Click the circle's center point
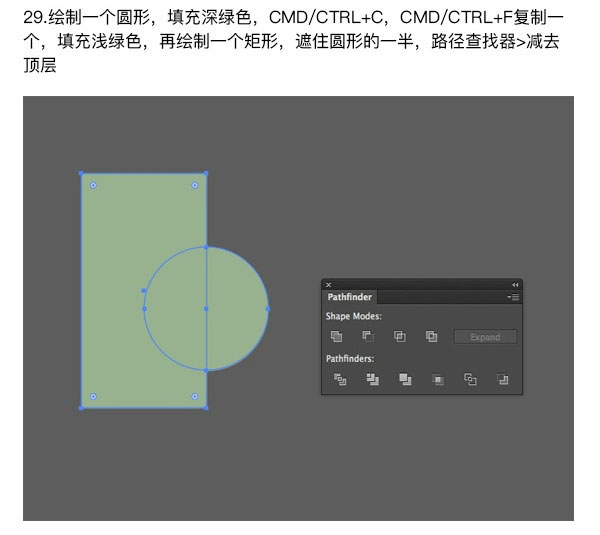The width and height of the screenshot is (600, 535). pos(206,309)
